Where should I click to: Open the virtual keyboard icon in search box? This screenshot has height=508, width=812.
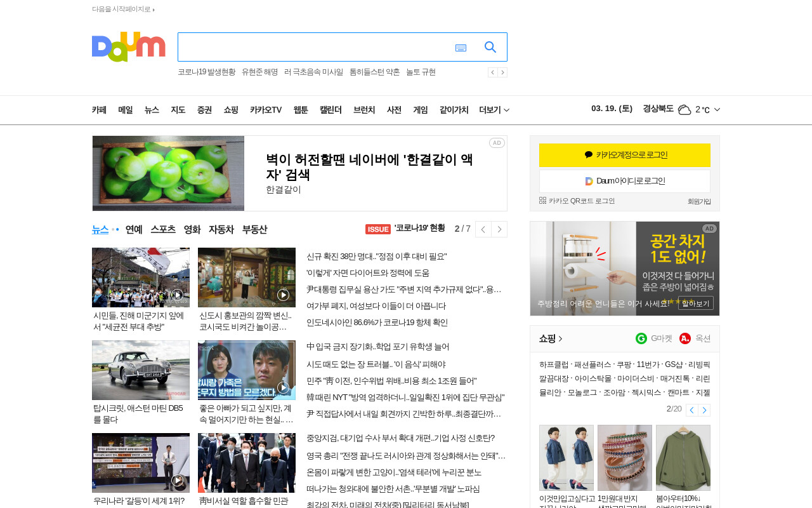pos(461,48)
